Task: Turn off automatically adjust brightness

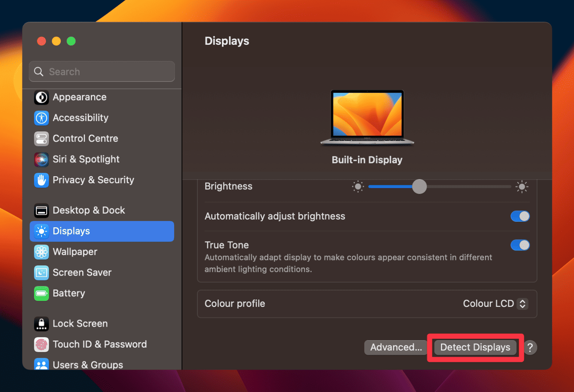Action: [x=520, y=216]
